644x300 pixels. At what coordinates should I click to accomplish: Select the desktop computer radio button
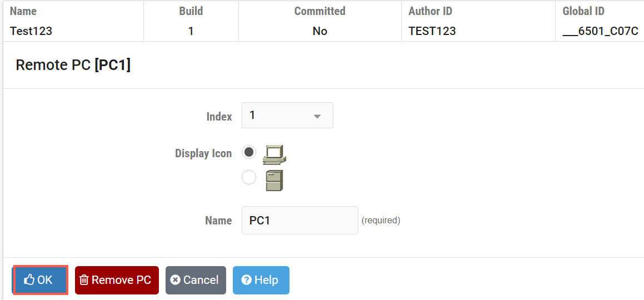(249, 152)
